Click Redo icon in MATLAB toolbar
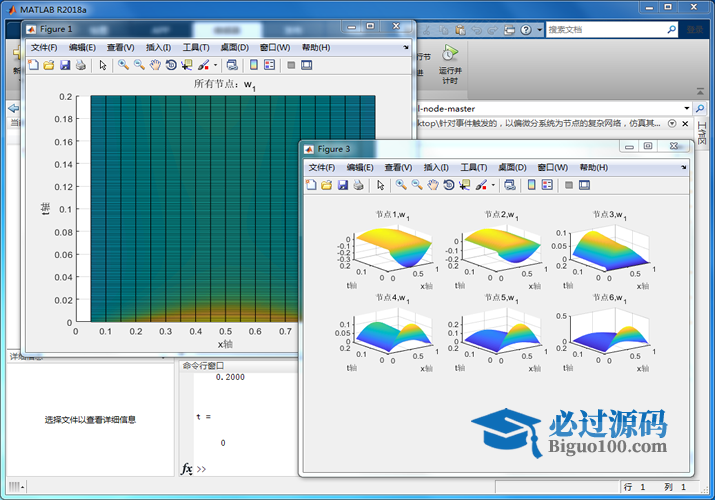The image size is (715, 500). coord(492,30)
